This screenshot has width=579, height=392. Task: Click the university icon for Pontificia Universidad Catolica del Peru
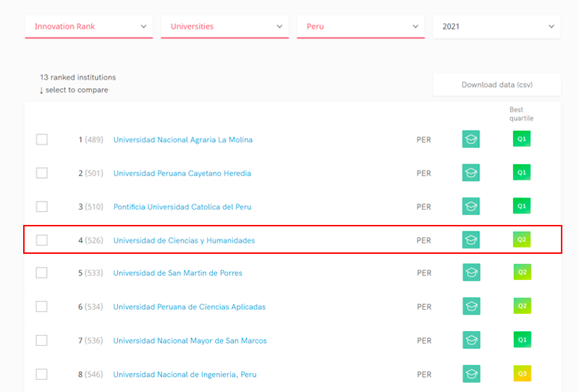click(471, 206)
